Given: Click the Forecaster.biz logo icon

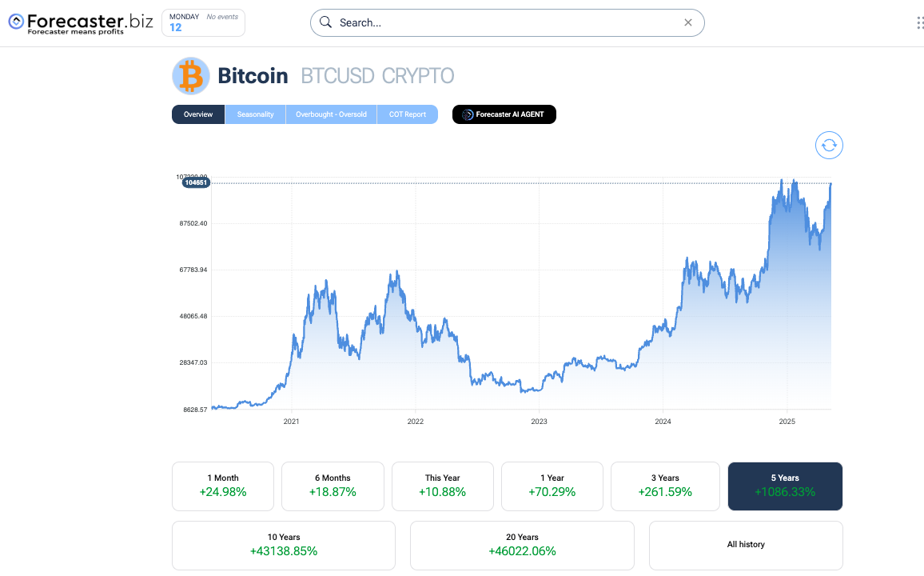Looking at the screenshot, I should tap(17, 22).
